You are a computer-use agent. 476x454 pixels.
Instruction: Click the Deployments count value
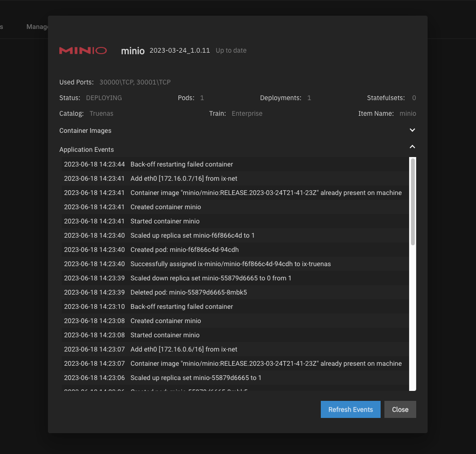pyautogui.click(x=309, y=98)
